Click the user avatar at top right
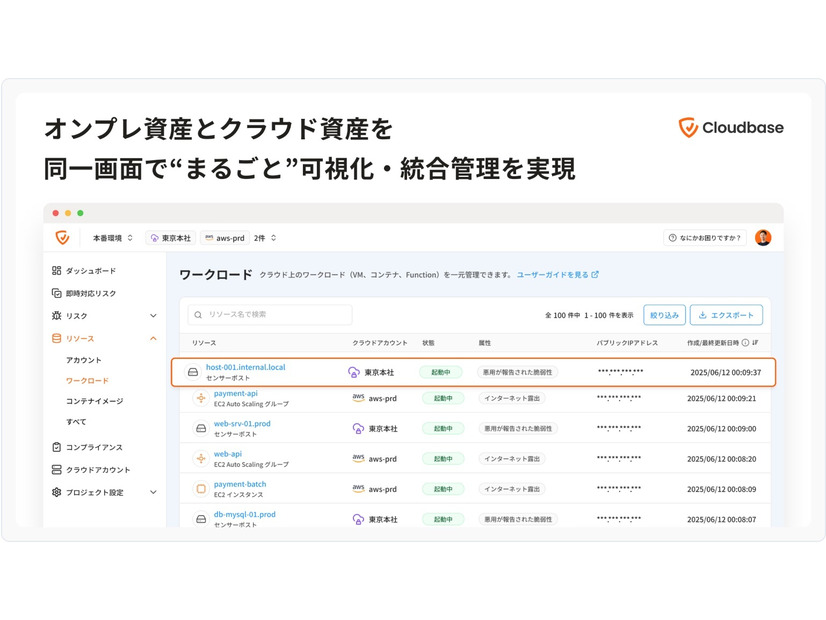The image size is (826, 620). pyautogui.click(x=763, y=238)
